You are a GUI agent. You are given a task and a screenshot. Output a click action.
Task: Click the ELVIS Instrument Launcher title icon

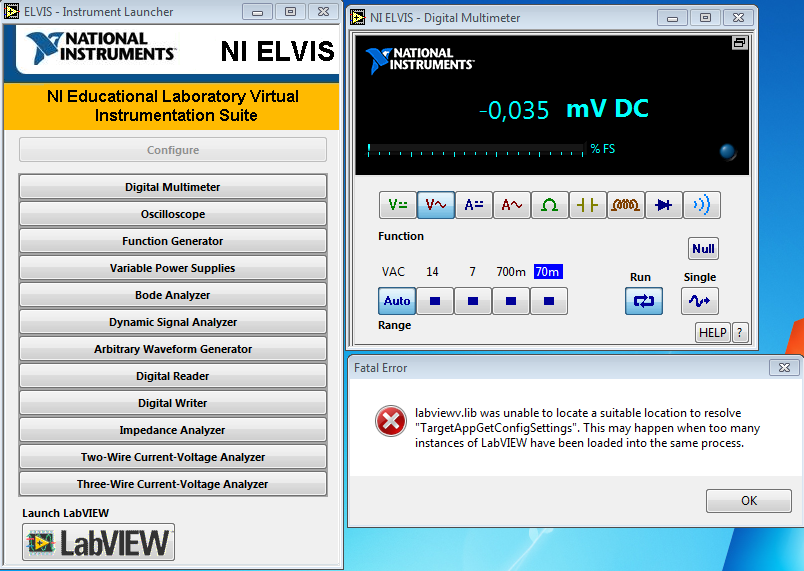click(x=11, y=11)
